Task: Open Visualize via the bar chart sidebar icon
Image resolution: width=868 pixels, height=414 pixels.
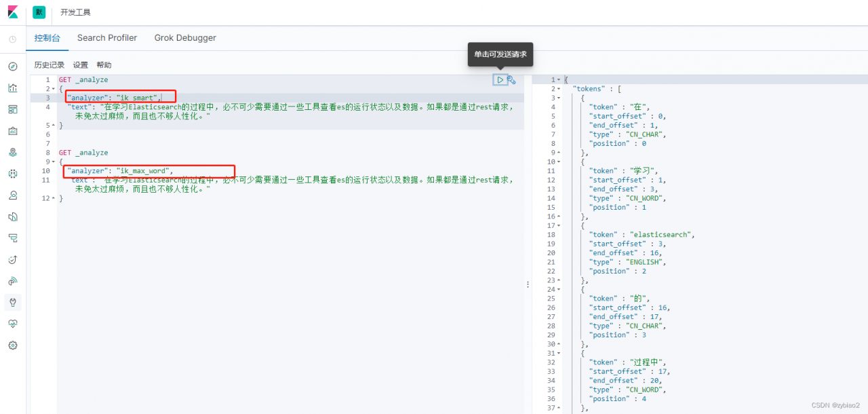Action: click(13, 88)
